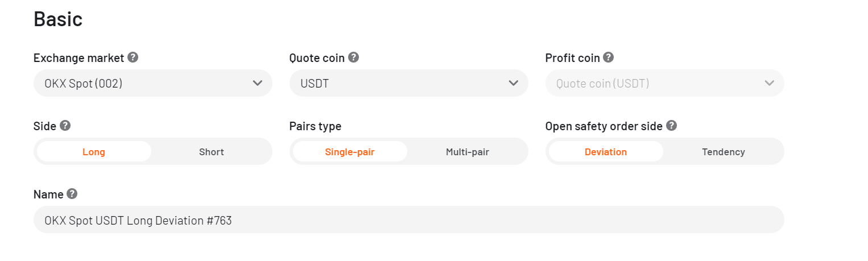Open the Exchange market help tooltip icon
Screen dimensions: 868x261
tap(133, 57)
